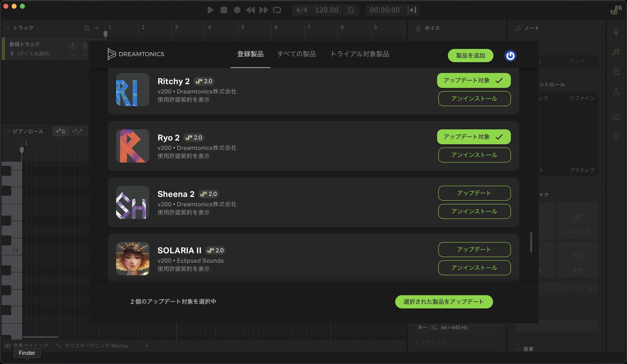The image size is (627, 364).
Task: Open the voice microphone side panel icon
Action: pyautogui.click(x=616, y=32)
